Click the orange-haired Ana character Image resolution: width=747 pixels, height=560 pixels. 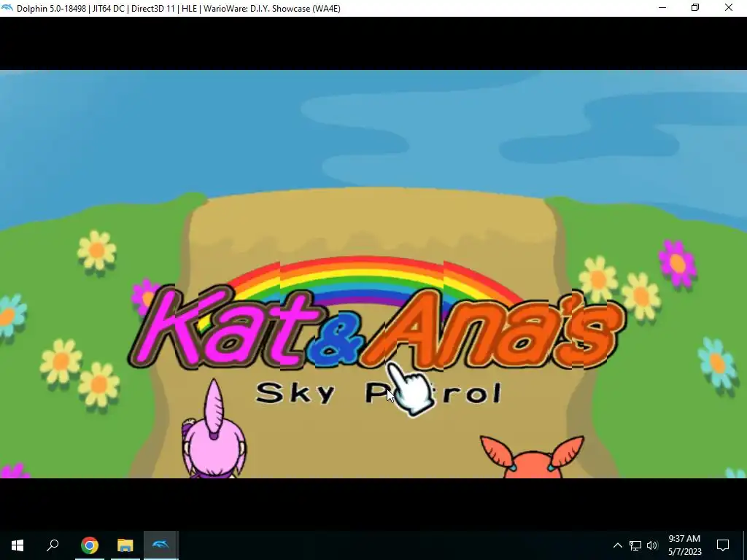532,456
